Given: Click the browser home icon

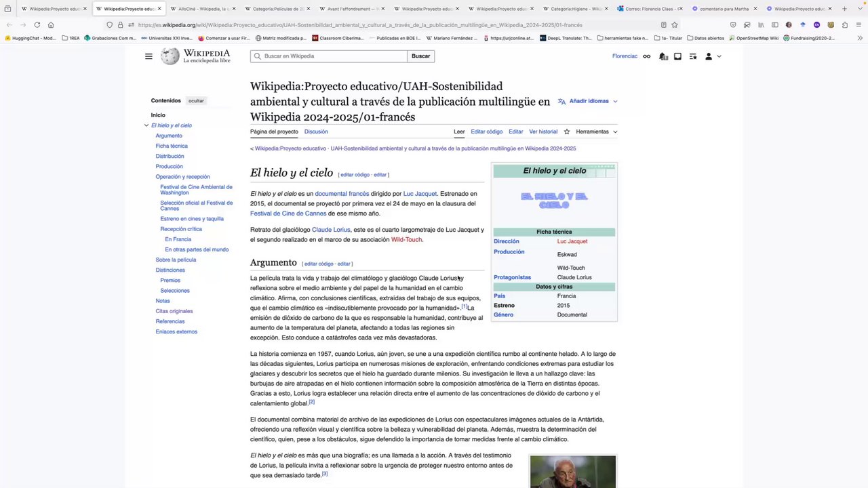Looking at the screenshot, I should coord(51,25).
